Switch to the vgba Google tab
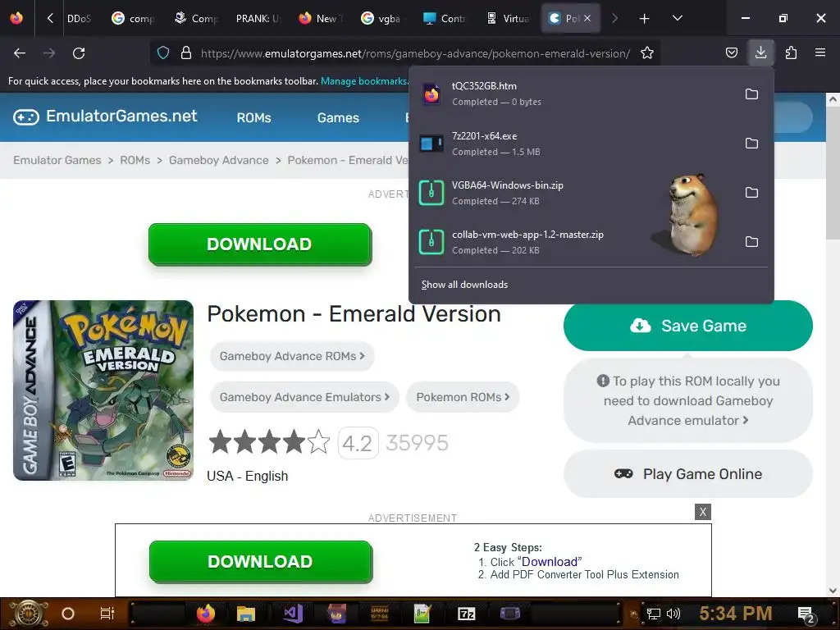 382,19
